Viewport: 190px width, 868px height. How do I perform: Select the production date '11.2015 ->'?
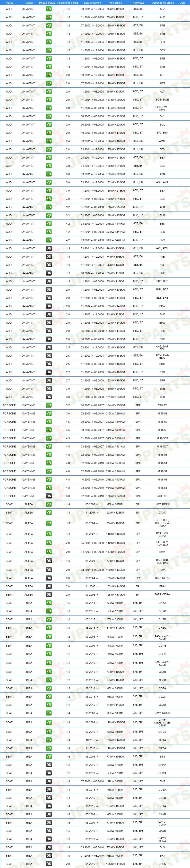[92, 748]
